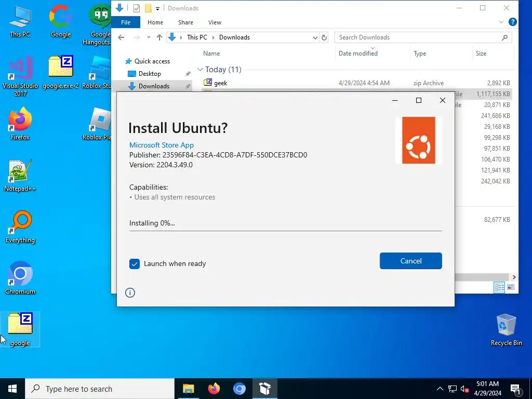Screen dimensions: 532x399
Task: Click App Installer taskbar icon
Action: click(x=264, y=389)
